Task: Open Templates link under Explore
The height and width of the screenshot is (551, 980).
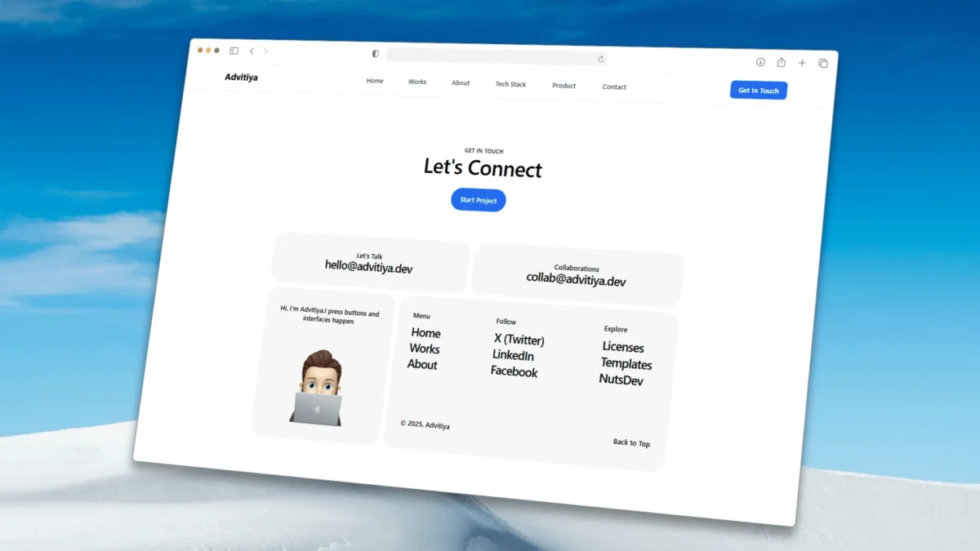Action: point(626,364)
